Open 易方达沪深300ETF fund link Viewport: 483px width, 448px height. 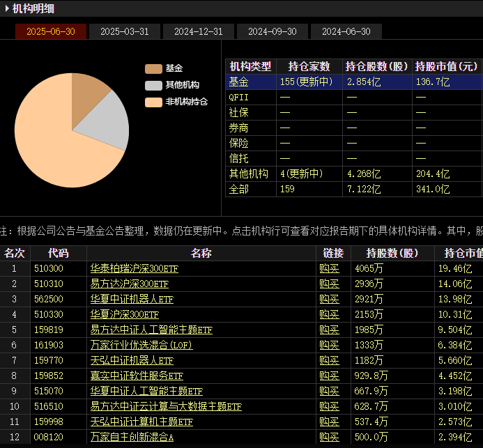129,284
